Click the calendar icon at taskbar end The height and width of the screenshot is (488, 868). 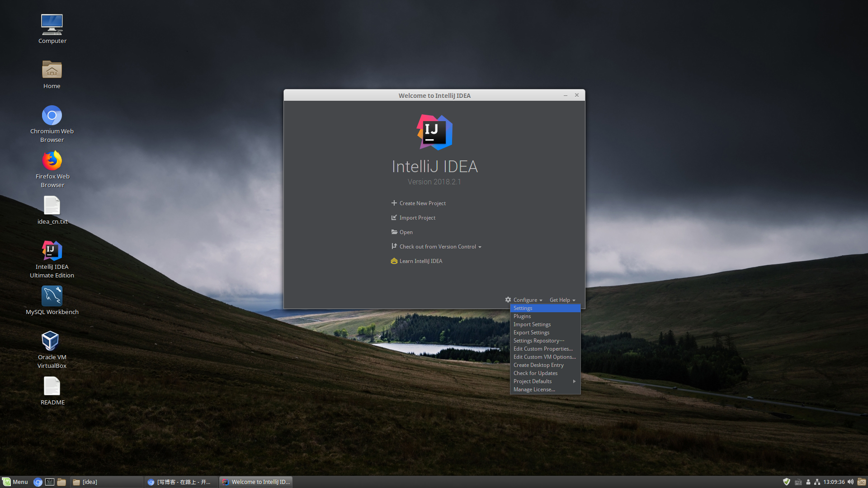[x=862, y=482]
